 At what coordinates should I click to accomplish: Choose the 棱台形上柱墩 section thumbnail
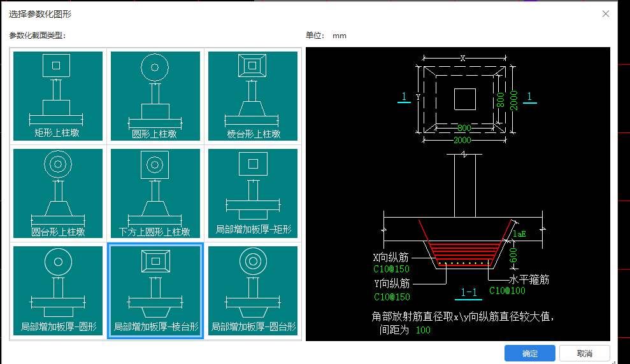click(x=253, y=96)
